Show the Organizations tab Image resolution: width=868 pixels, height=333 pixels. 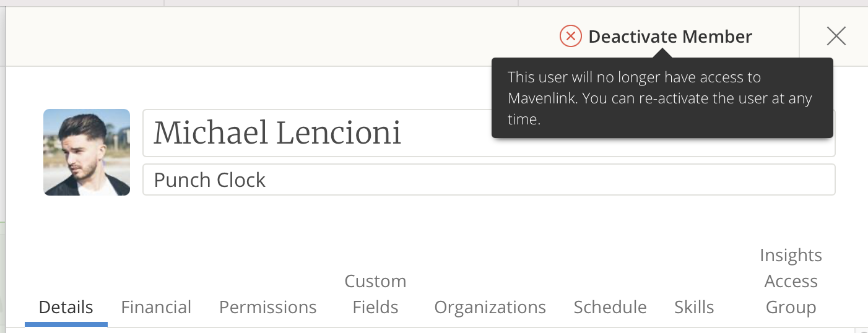tap(490, 307)
